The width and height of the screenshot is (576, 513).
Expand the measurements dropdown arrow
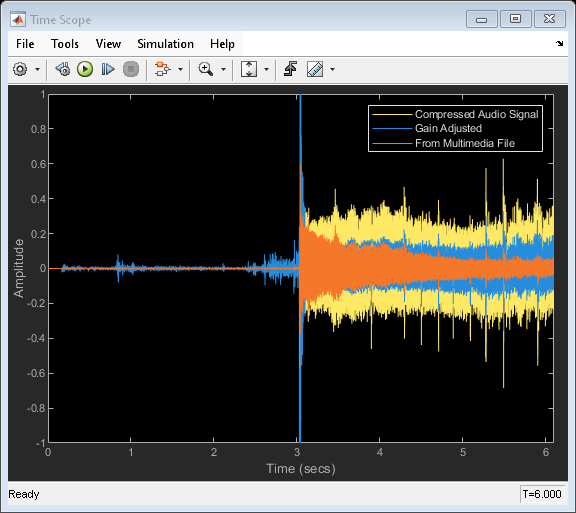click(332, 69)
